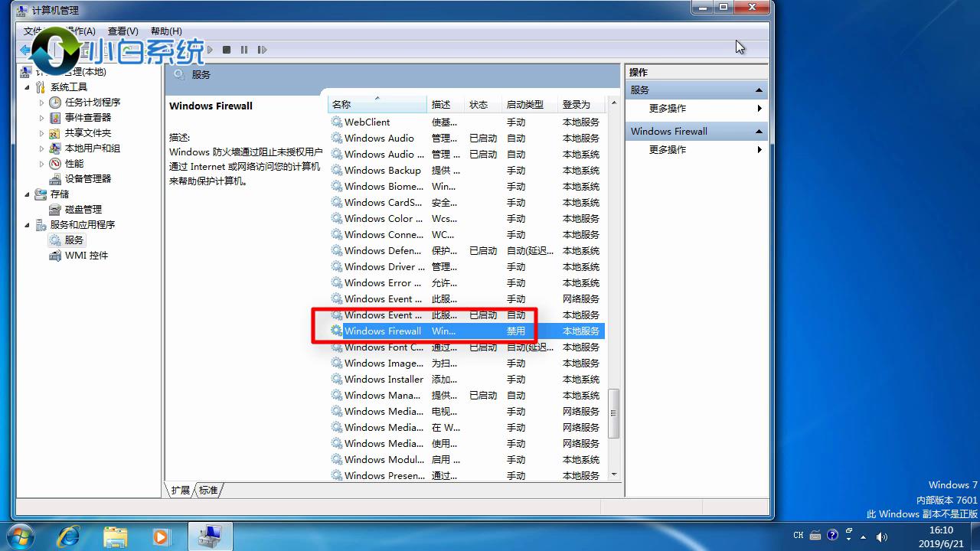Sort by the 描述 column header
This screenshot has width=980, height=551.
(x=446, y=104)
